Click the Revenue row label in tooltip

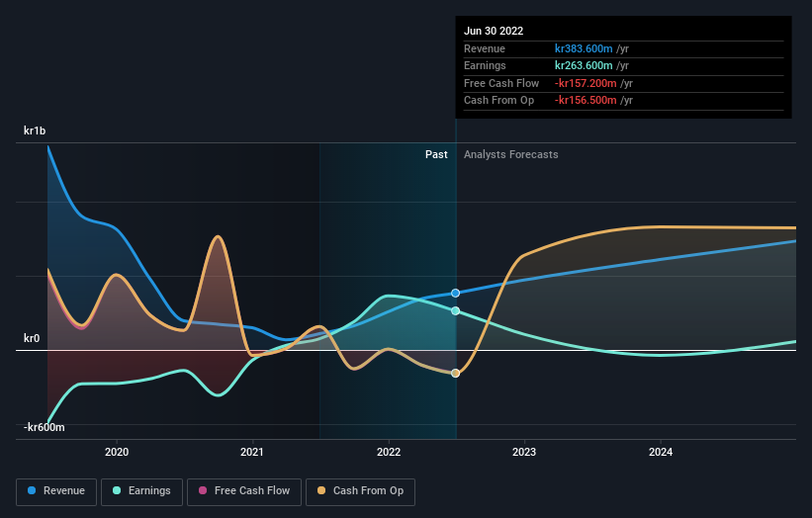coord(485,48)
